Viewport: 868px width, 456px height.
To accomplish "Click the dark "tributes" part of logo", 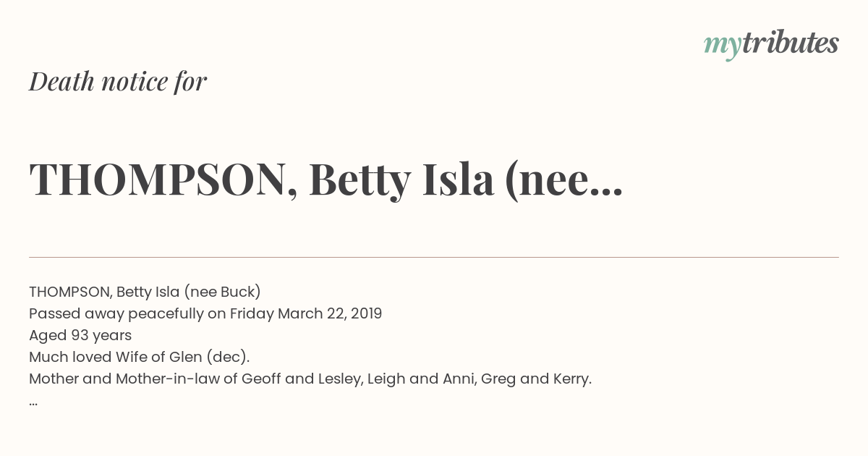I will pos(790,43).
